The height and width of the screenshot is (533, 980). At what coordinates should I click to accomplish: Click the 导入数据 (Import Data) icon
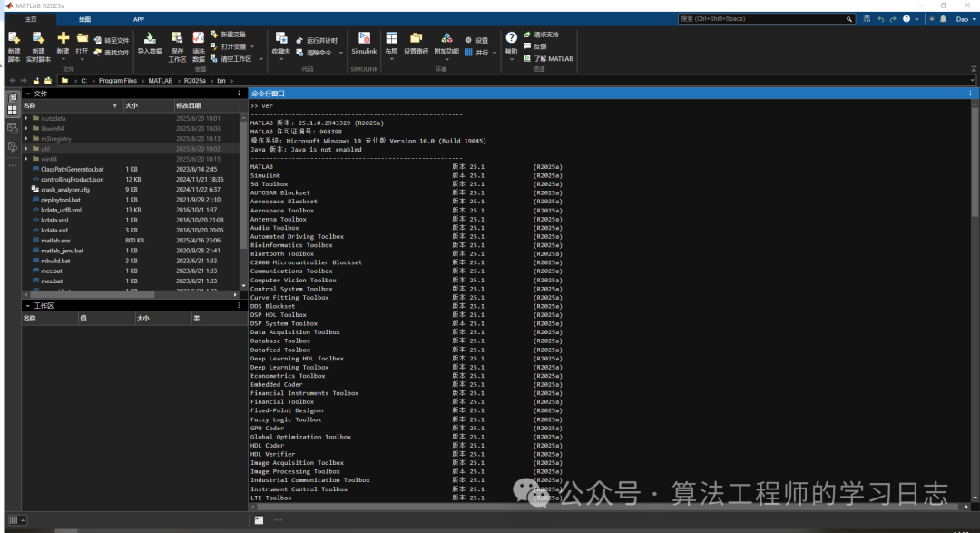pyautogui.click(x=150, y=39)
